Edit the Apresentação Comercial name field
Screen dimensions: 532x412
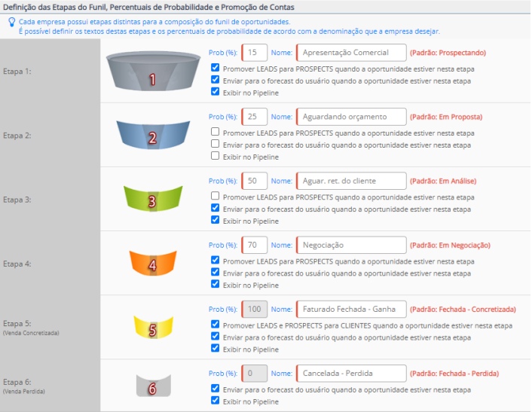[351, 53]
